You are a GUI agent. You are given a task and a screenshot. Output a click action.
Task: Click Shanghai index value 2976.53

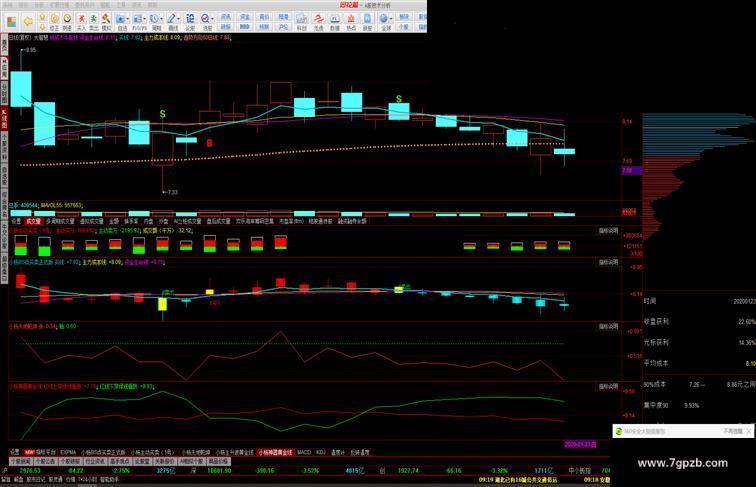(30, 471)
